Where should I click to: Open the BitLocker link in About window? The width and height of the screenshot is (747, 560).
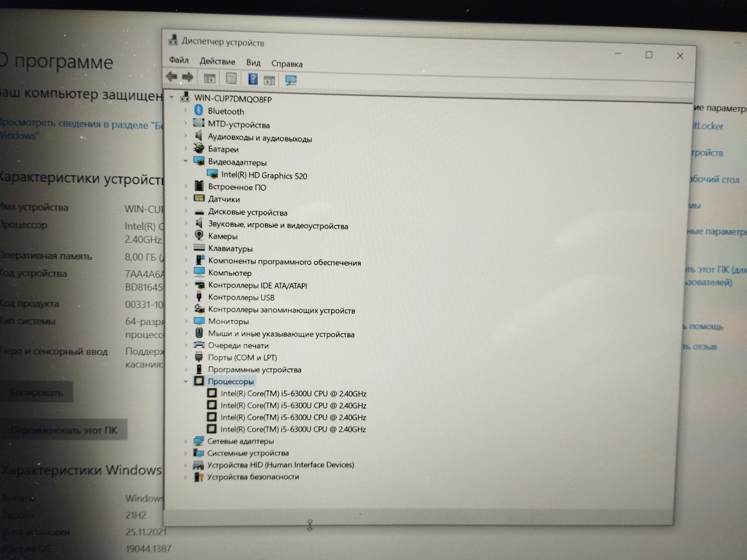[708, 126]
